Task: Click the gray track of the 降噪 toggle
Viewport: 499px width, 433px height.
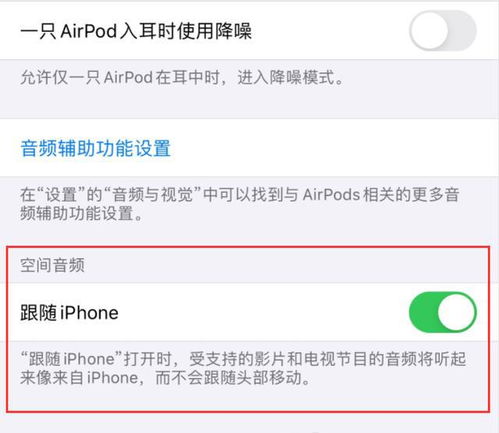Action: click(x=463, y=31)
